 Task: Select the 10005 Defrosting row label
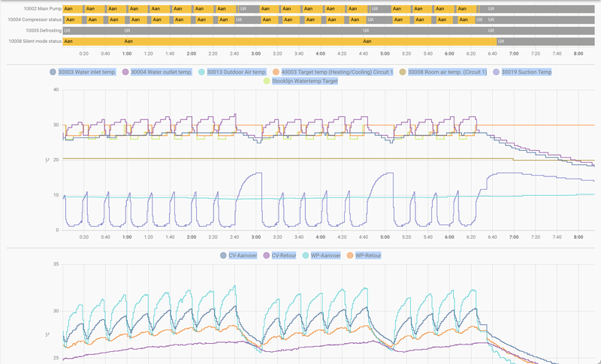tap(44, 30)
